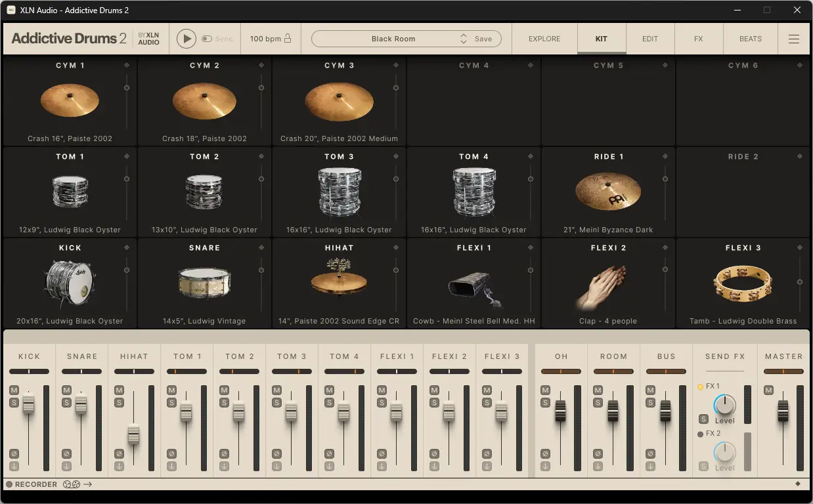
Task: Click the BUS channel down-arrow output button
Action: [x=651, y=466]
